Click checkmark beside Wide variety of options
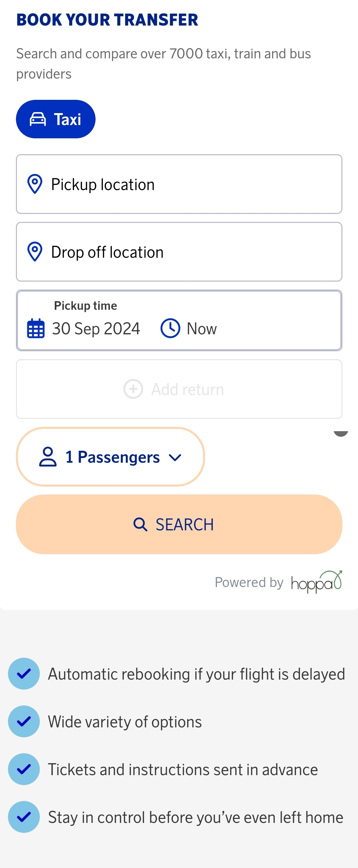 pyautogui.click(x=24, y=721)
